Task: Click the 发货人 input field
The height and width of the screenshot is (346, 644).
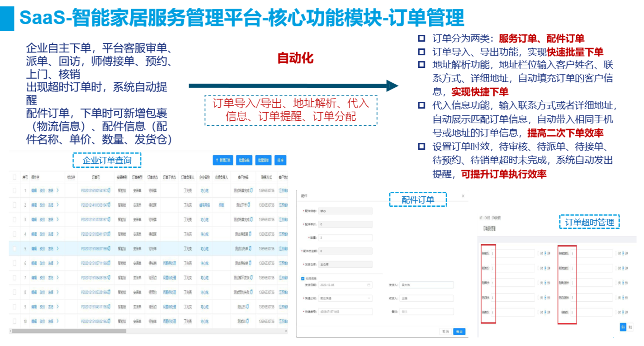Action: [426, 285]
